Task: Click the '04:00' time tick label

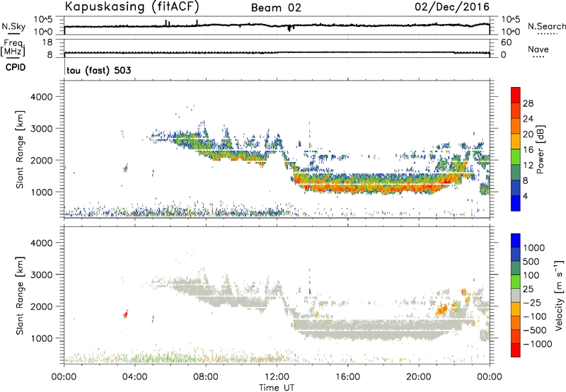Action: [x=135, y=377]
